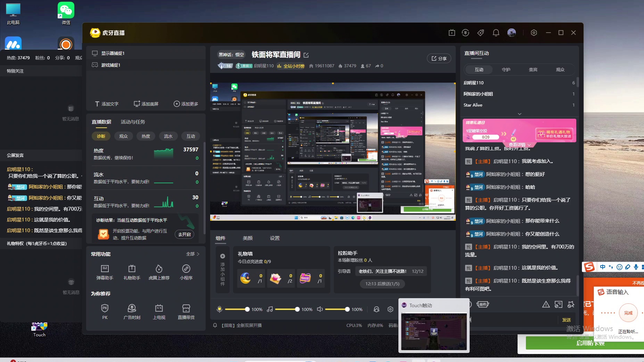Click the 分享 share button
Image resolution: width=644 pixels, height=362 pixels.
point(439,58)
